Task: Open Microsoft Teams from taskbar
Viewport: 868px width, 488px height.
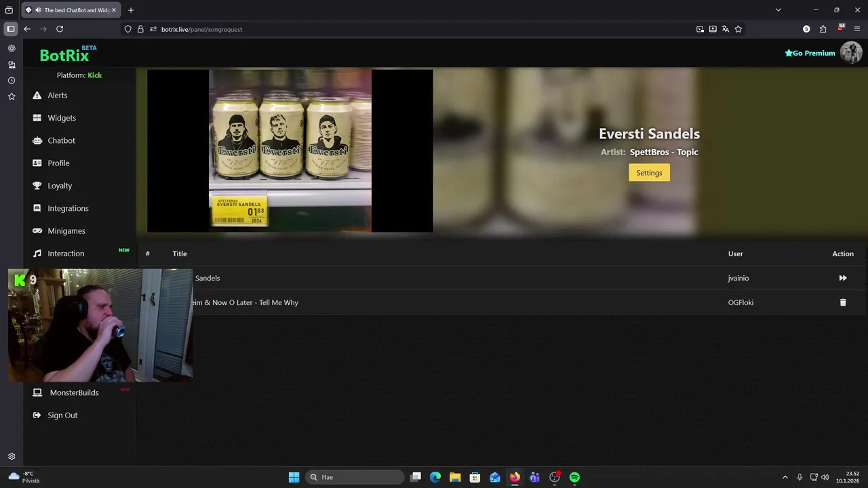Action: click(x=534, y=477)
